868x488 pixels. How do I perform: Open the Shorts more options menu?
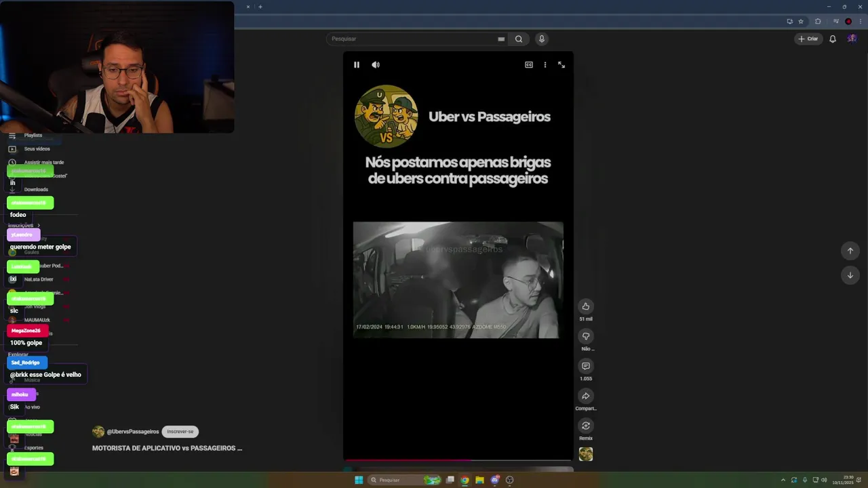(x=545, y=64)
